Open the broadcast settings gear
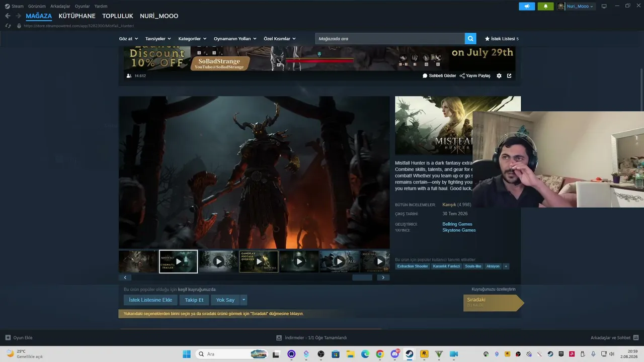Screen dimensions: 644x362 (499, 76)
